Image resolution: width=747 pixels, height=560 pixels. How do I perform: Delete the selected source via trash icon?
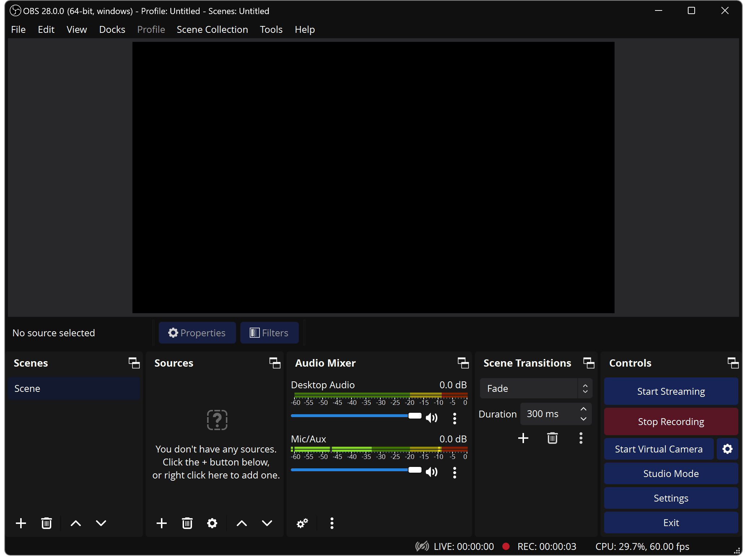click(187, 523)
